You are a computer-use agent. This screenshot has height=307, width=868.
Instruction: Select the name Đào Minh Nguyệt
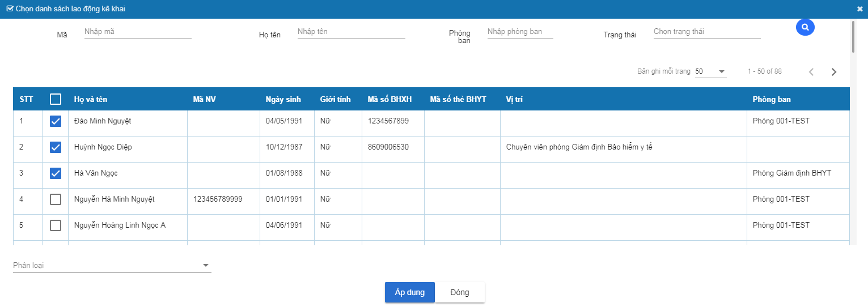(103, 121)
